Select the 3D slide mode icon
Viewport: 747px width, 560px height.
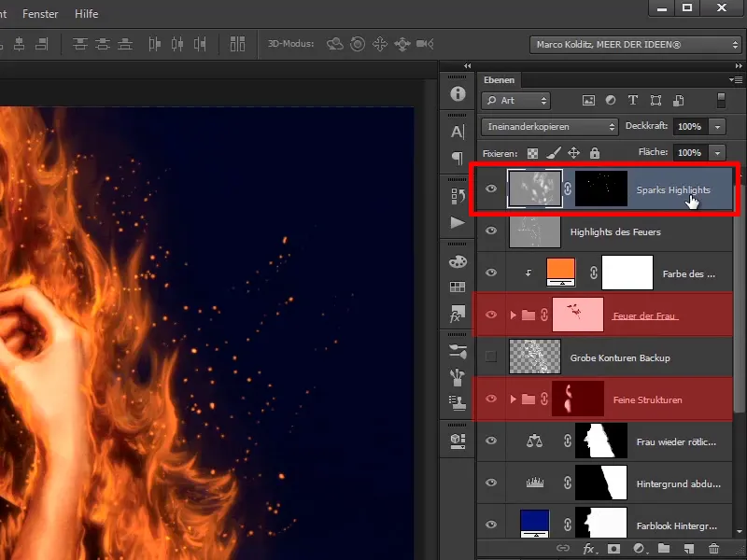coord(402,44)
